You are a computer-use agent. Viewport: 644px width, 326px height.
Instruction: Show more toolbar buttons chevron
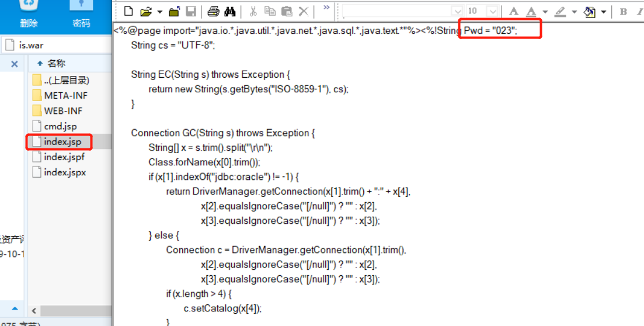click(326, 8)
